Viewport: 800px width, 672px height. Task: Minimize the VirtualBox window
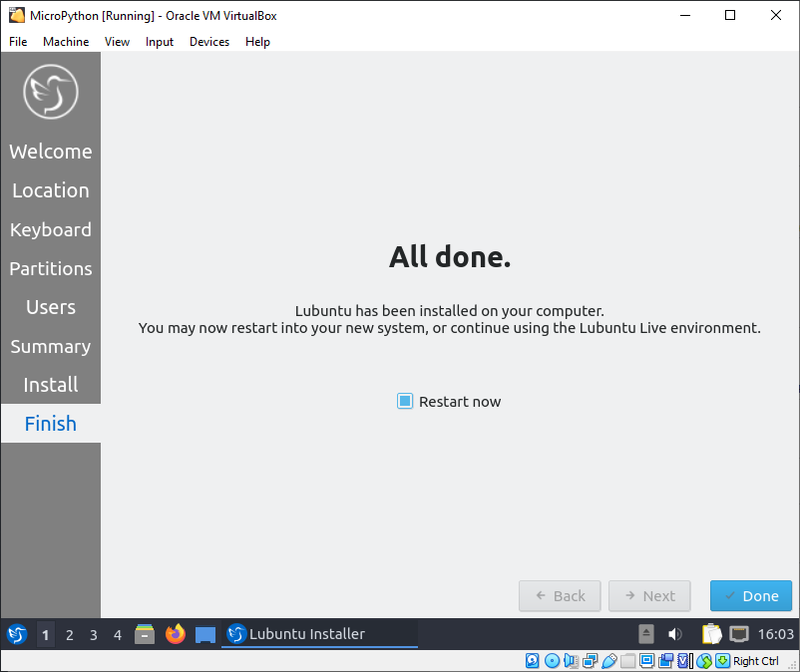(x=685, y=15)
